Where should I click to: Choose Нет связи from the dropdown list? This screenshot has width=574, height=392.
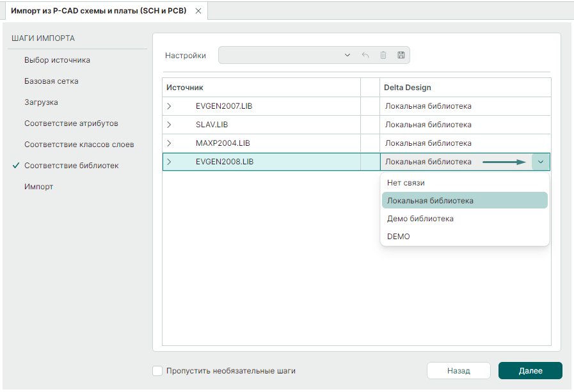coord(406,183)
